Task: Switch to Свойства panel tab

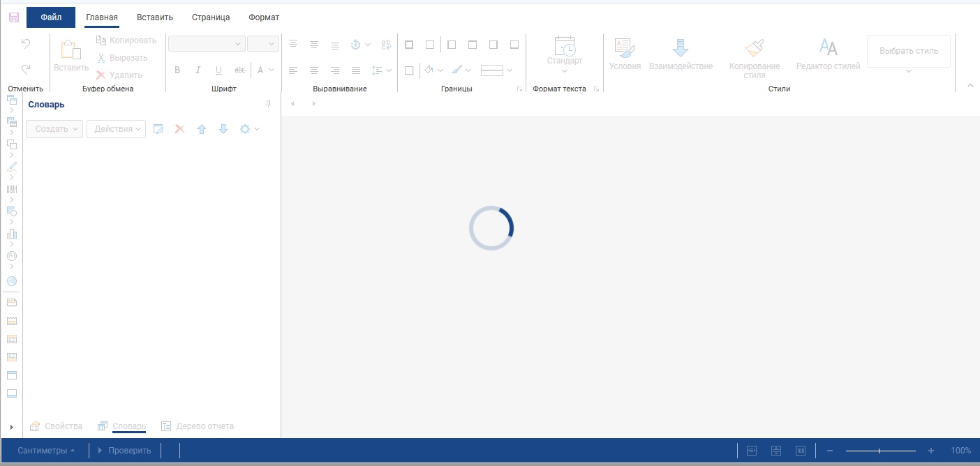Action: [x=56, y=426]
